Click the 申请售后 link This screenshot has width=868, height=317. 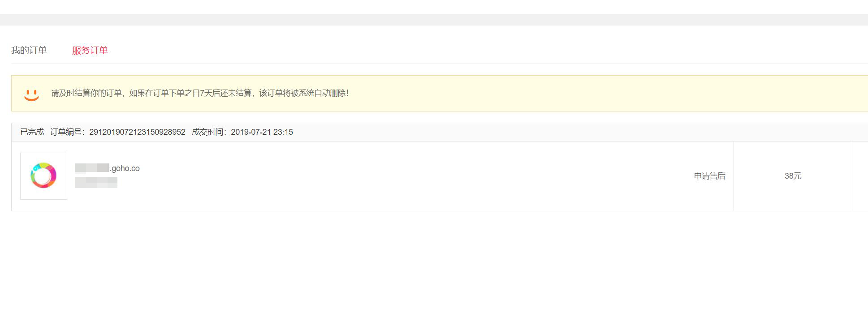click(709, 176)
